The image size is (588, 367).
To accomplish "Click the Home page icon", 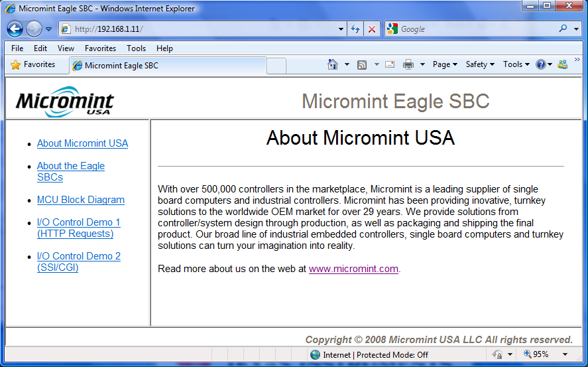I will [x=333, y=64].
